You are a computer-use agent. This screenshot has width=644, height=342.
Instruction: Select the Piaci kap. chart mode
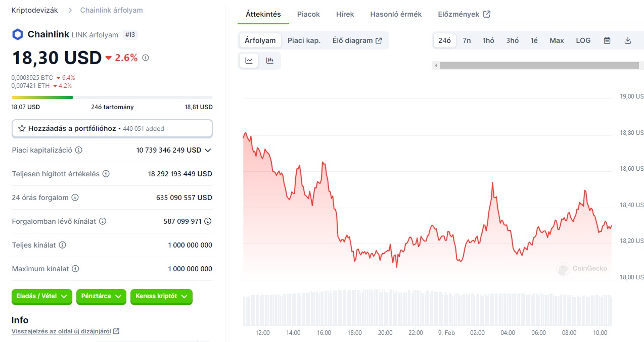304,40
